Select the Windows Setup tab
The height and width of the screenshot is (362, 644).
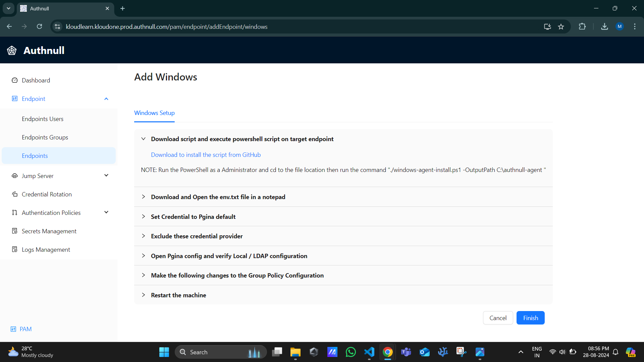pyautogui.click(x=154, y=113)
